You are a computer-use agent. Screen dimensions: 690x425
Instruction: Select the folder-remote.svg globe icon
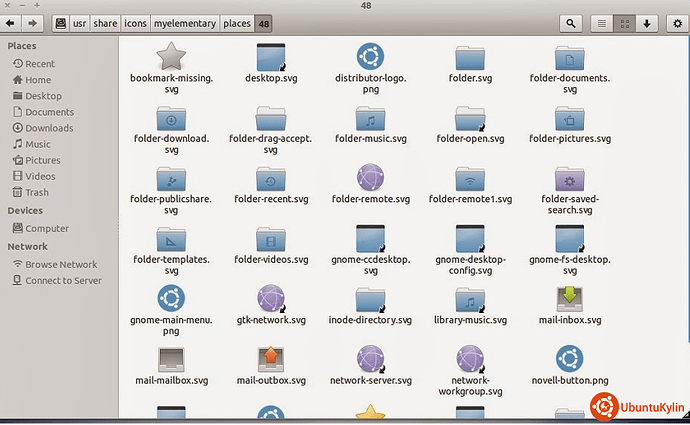coord(371,178)
